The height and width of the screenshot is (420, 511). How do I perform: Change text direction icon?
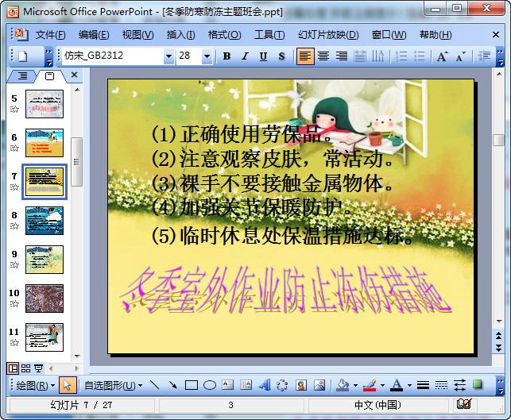click(378, 56)
